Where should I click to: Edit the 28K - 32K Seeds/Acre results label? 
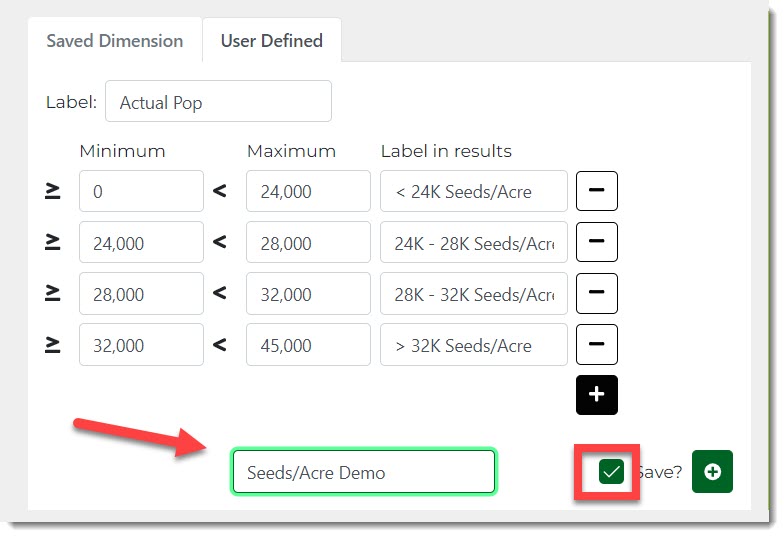point(473,294)
